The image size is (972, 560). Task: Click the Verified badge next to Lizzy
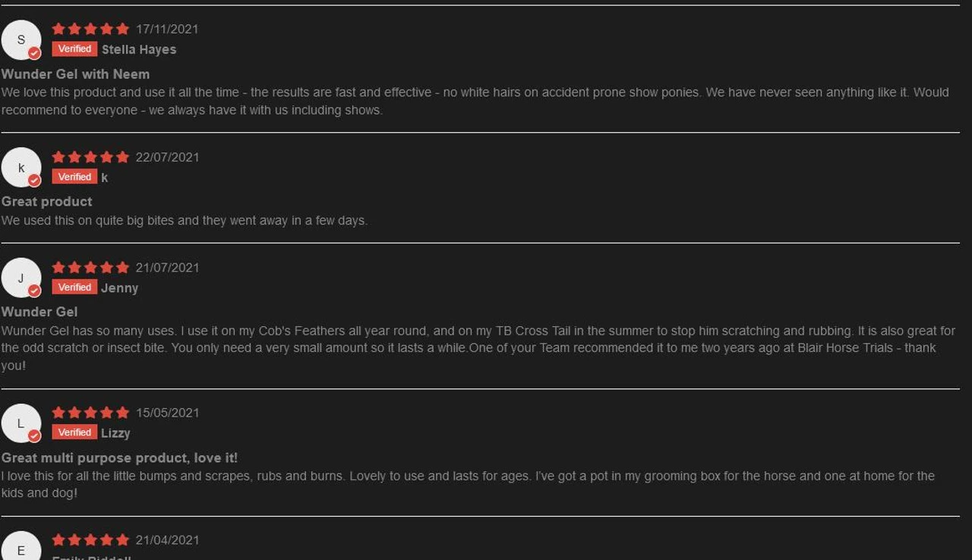(x=74, y=432)
